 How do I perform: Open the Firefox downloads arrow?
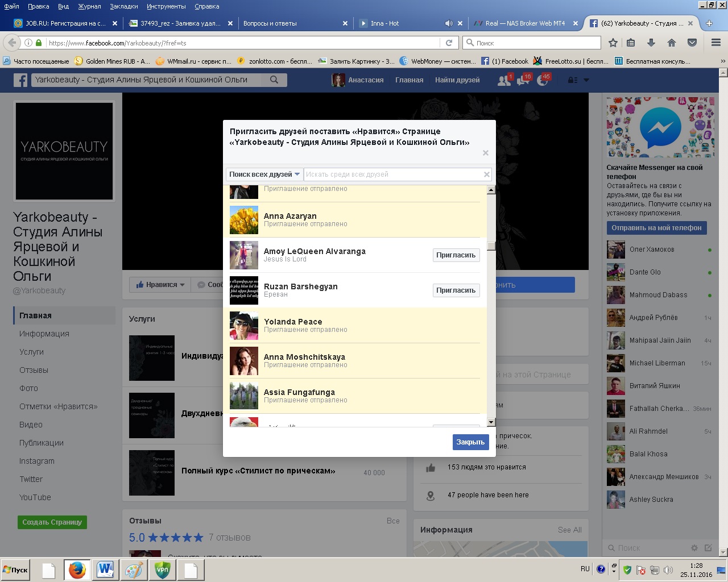651,43
